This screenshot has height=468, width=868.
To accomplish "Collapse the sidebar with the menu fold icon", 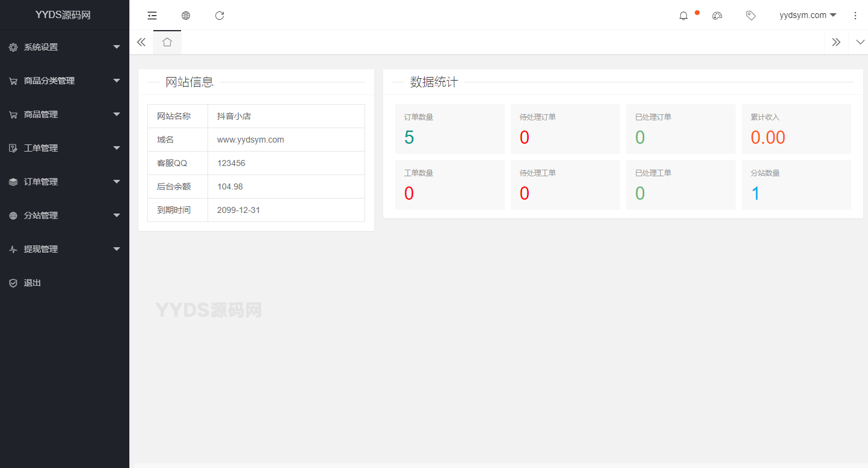I will click(152, 16).
